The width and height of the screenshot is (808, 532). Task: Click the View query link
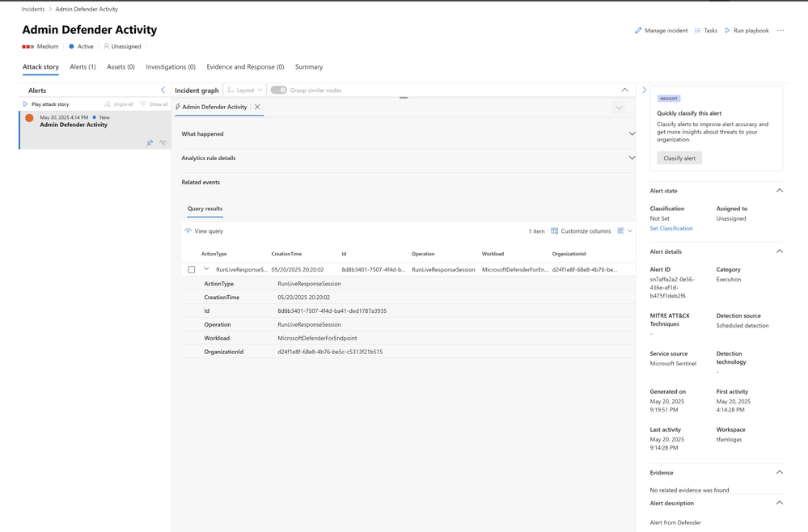pyautogui.click(x=204, y=231)
